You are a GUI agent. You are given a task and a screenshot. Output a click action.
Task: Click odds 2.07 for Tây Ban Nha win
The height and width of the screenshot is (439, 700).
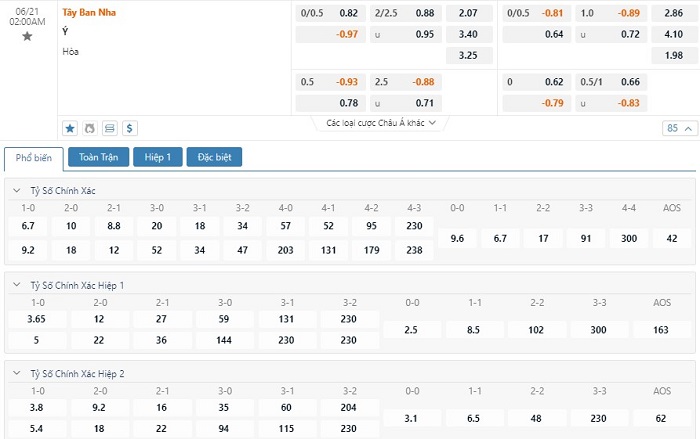[468, 13]
